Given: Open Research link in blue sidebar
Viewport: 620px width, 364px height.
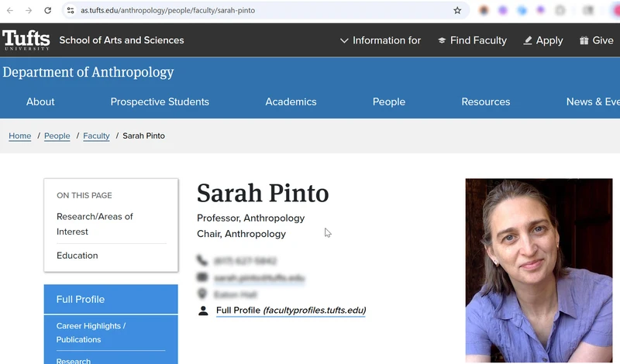Looking at the screenshot, I should 74,361.
